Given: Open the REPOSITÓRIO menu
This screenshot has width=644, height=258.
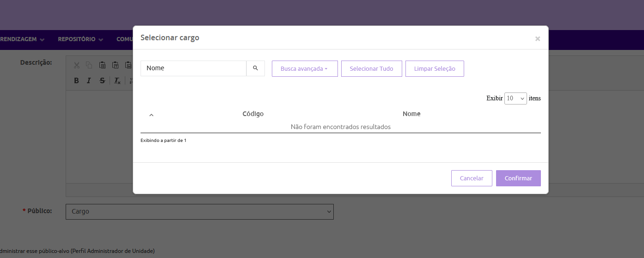Looking at the screenshot, I should pos(80,39).
